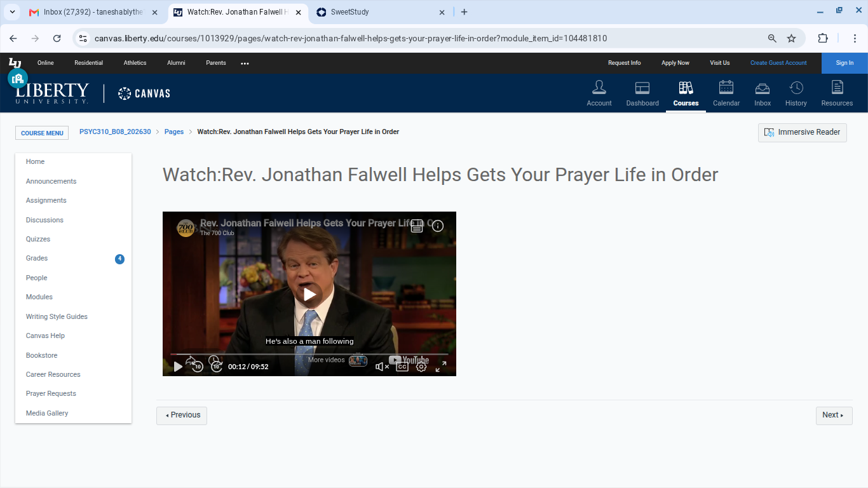
Task: Open Home in course menu
Action: (x=35, y=162)
